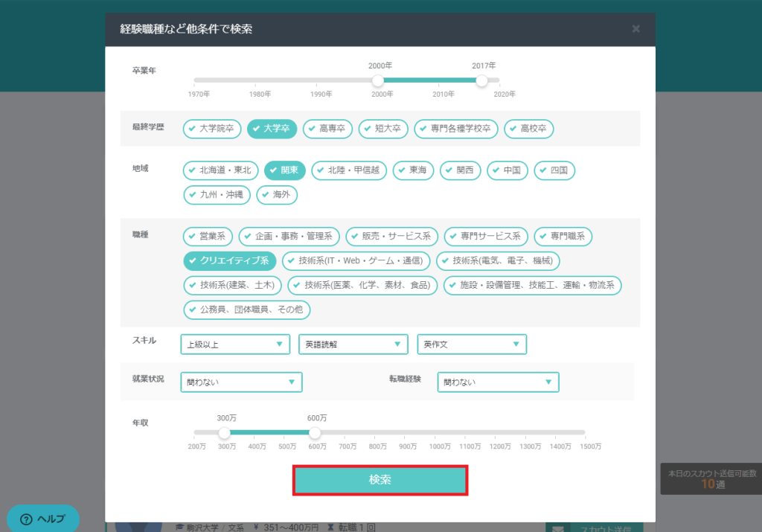Deselect the 大学卒 education chip
Viewport: 762px width, 532px height.
(272, 129)
